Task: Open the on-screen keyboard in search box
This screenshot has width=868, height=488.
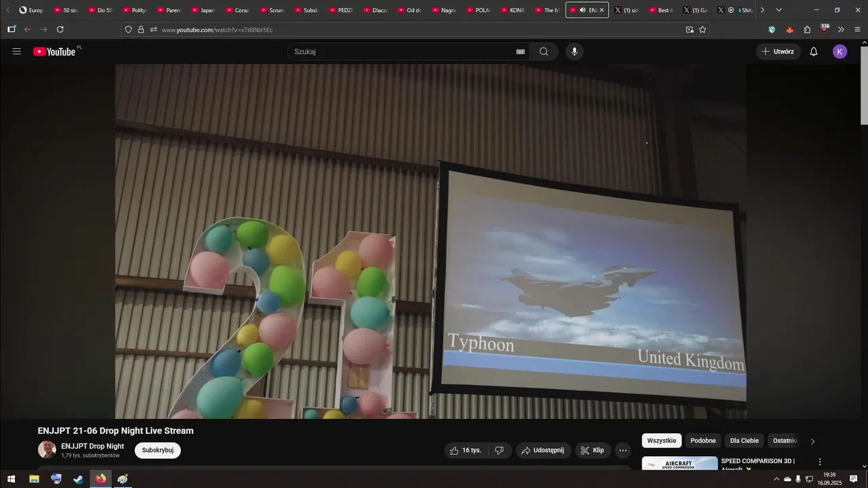Action: (x=521, y=52)
